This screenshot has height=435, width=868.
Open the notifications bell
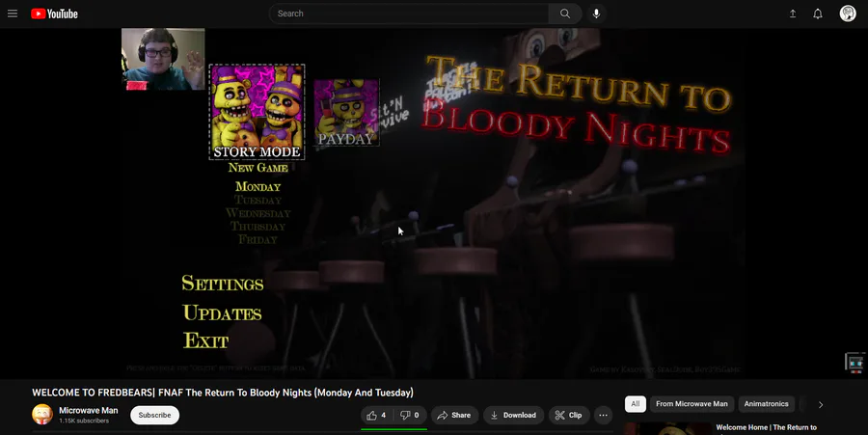tap(818, 14)
